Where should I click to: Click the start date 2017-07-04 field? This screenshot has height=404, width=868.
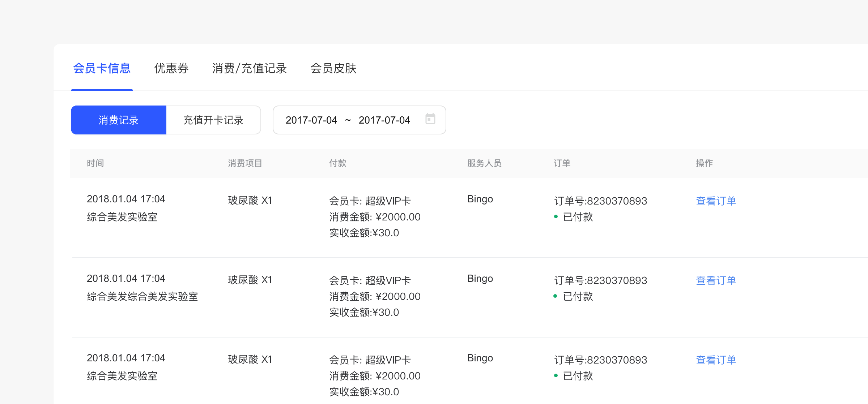click(x=311, y=120)
